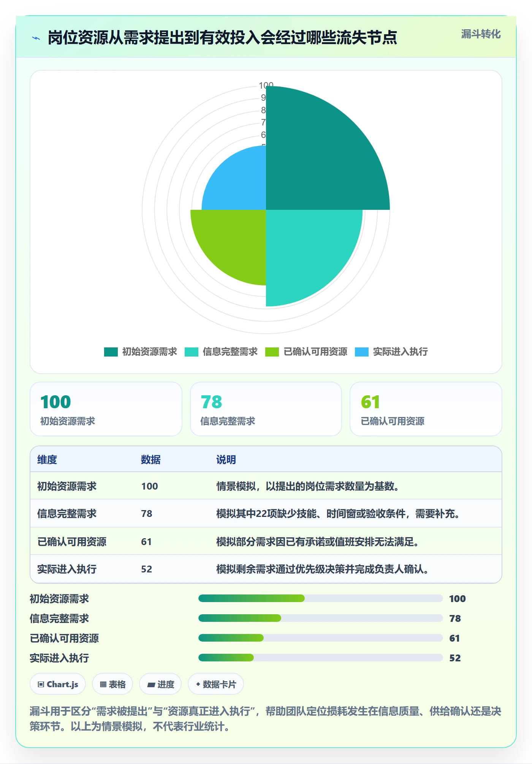This screenshot has height=764, width=532.
Task: Click the value 52 in the table
Action: [147, 569]
